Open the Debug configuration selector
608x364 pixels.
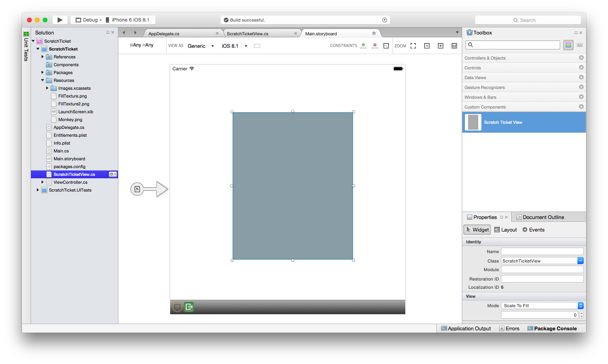click(x=87, y=20)
